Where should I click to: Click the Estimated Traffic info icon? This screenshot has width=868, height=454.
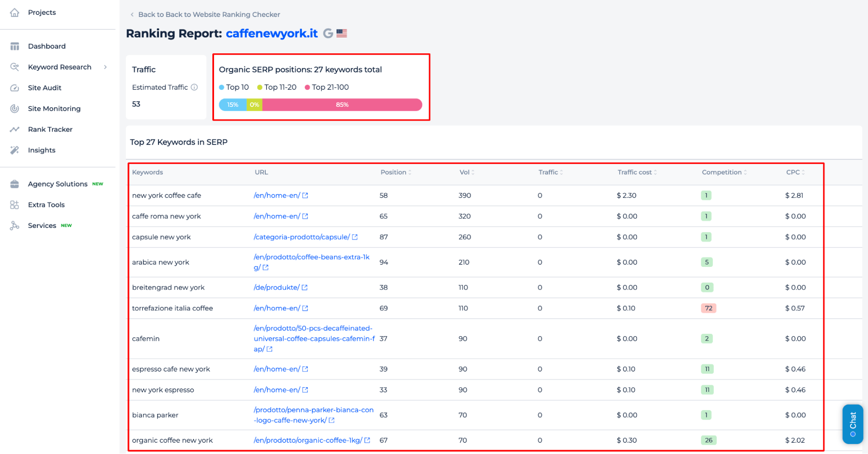[195, 87]
